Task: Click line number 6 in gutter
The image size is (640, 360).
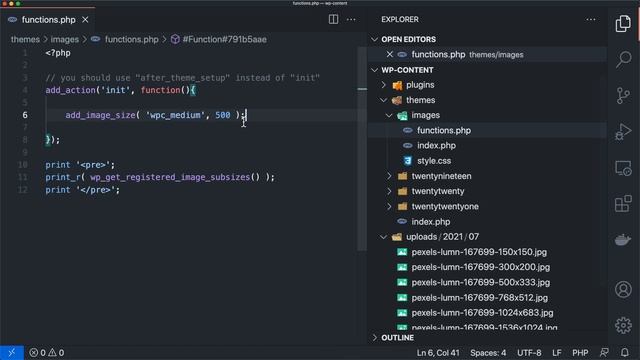Action: [x=25, y=115]
